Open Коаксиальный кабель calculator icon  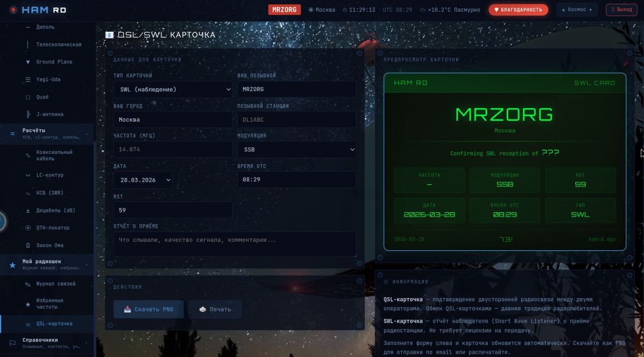28,155
